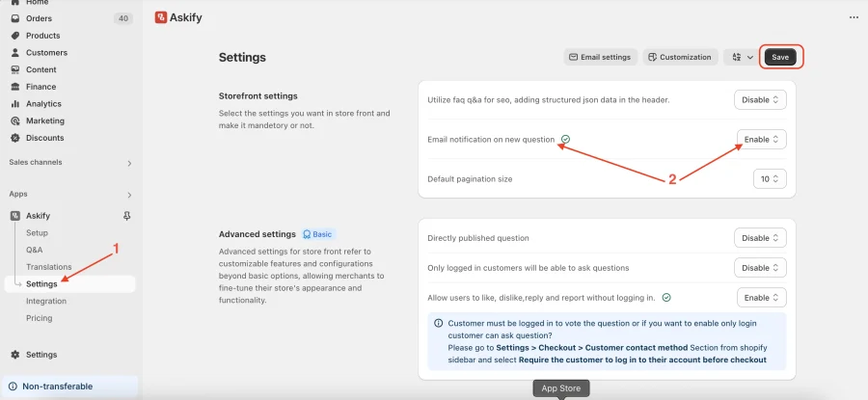
Task: Click the Non-transferable banner
Action: (x=69, y=387)
